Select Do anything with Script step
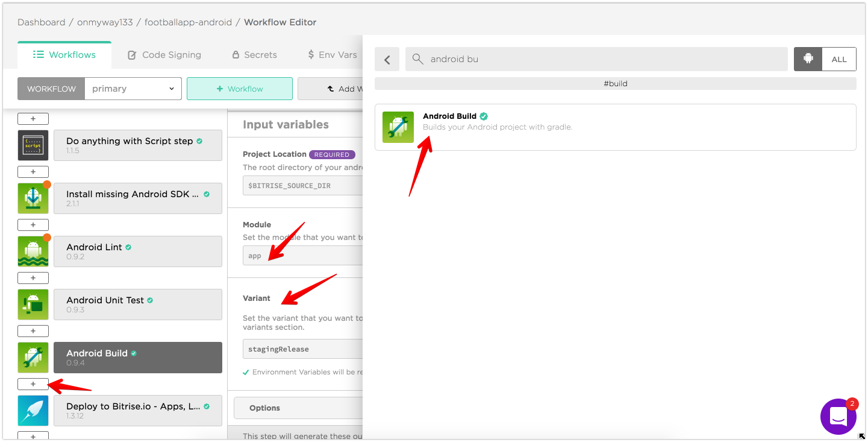Image resolution: width=868 pixels, height=442 pixels. [138, 145]
